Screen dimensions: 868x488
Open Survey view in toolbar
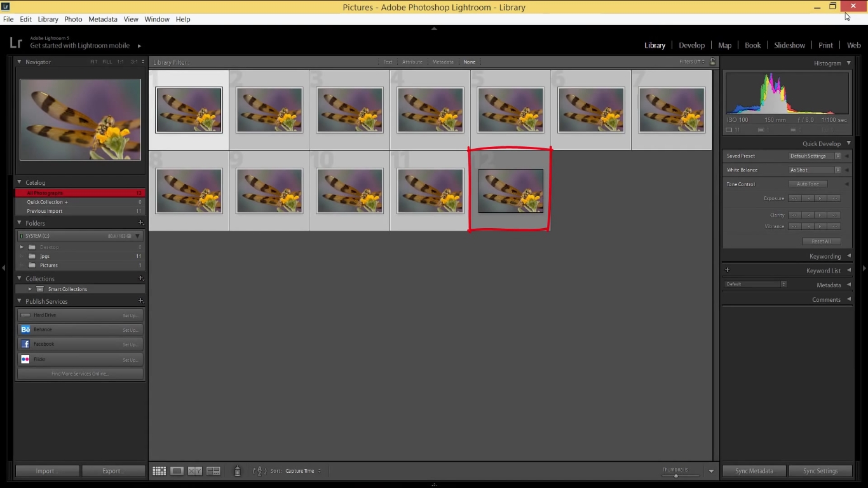(214, 471)
